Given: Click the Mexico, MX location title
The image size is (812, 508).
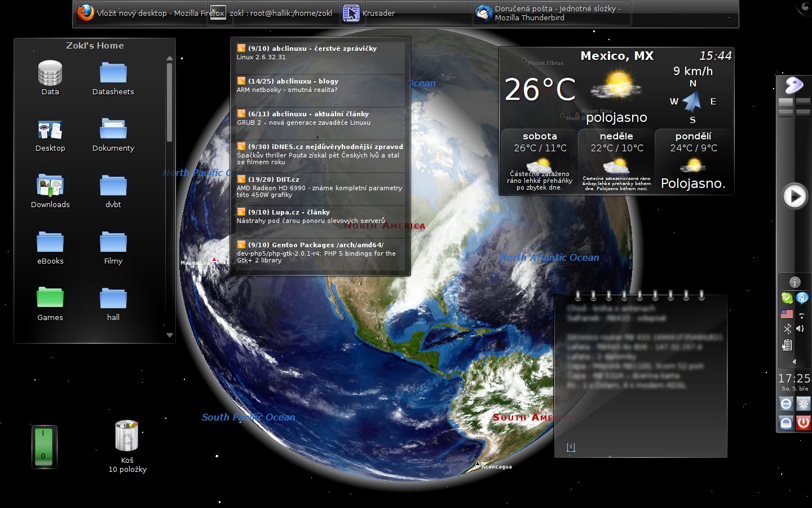Looking at the screenshot, I should click(x=617, y=56).
